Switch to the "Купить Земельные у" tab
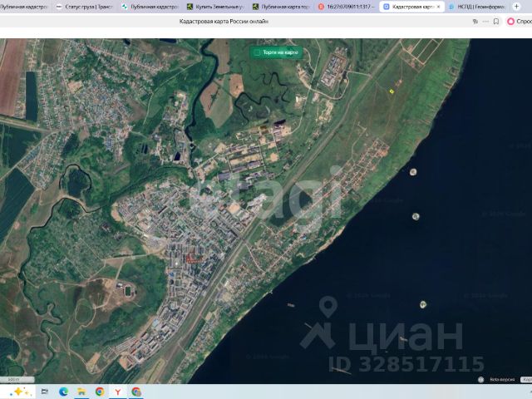The width and height of the screenshot is (532, 399). 216,7
